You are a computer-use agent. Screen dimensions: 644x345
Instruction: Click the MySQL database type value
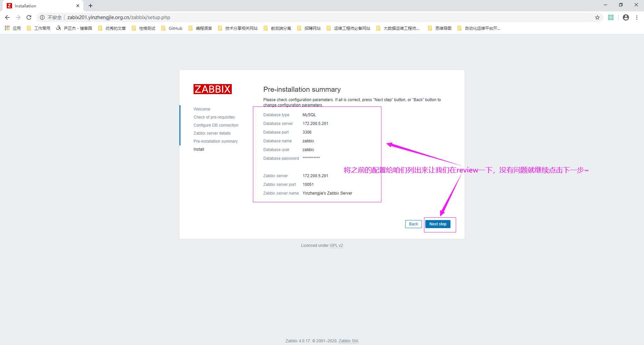click(309, 115)
